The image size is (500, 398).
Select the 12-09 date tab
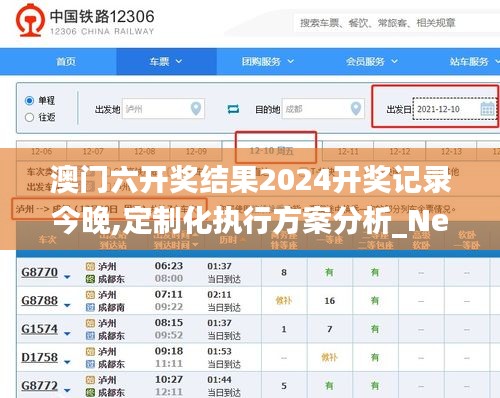coord(196,152)
